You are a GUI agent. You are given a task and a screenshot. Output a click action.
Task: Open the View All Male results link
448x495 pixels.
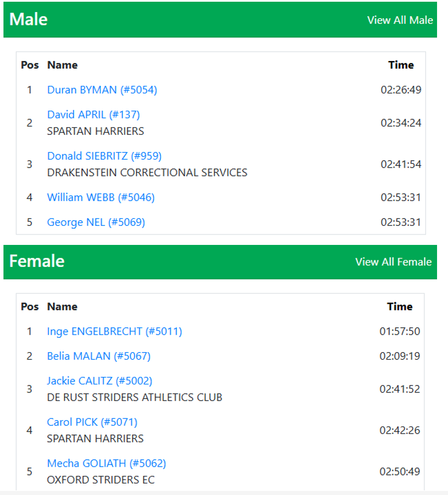(400, 20)
